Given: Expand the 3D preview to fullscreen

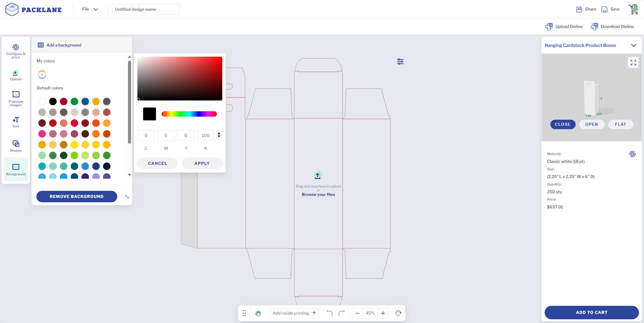Looking at the screenshot, I should pos(633,62).
